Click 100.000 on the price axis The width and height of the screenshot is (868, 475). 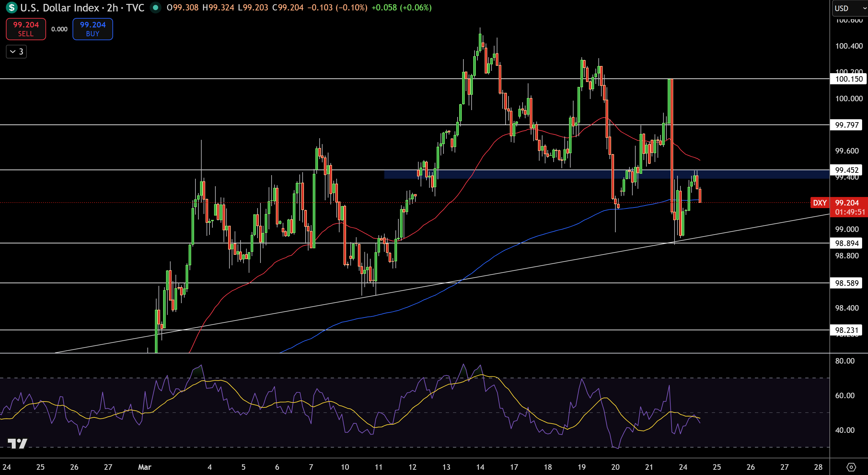pos(849,98)
